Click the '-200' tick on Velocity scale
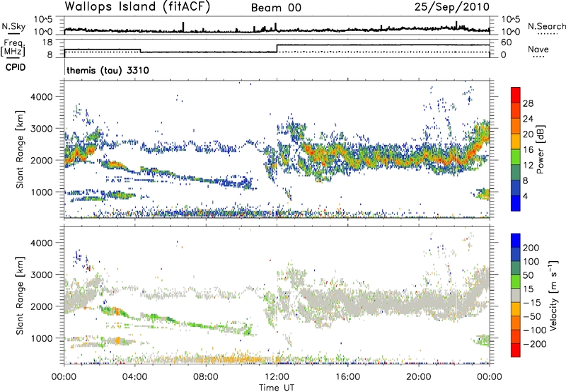Image resolution: width=566 pixels, height=392 pixels. pyautogui.click(x=534, y=344)
